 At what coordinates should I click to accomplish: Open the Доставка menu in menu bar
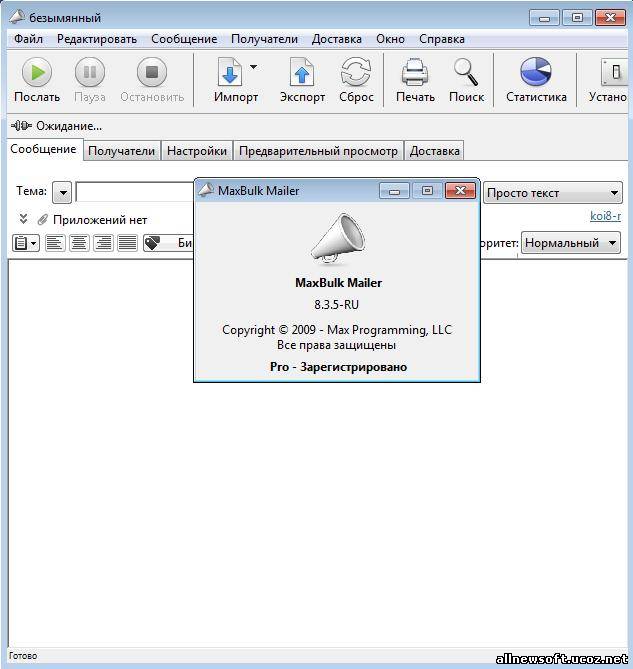pyautogui.click(x=337, y=39)
